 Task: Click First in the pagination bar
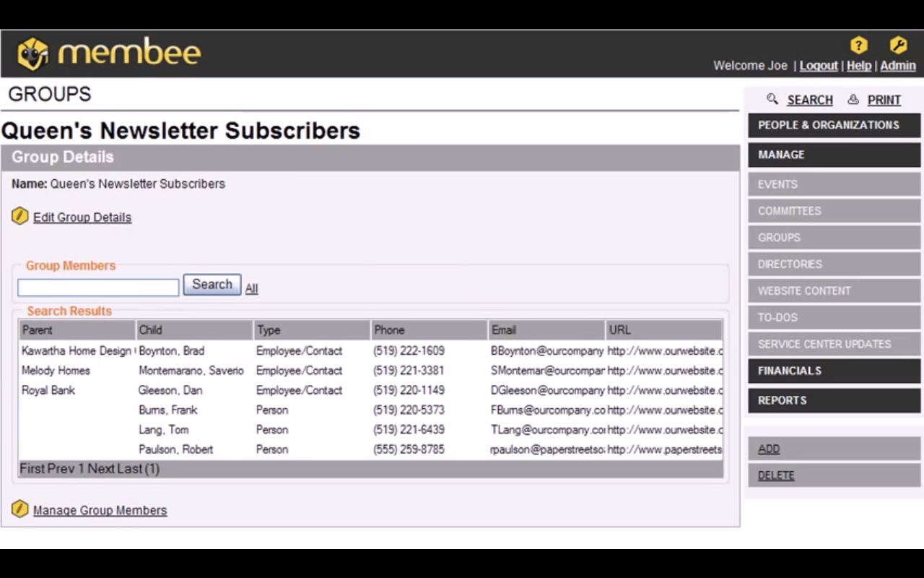[32, 469]
